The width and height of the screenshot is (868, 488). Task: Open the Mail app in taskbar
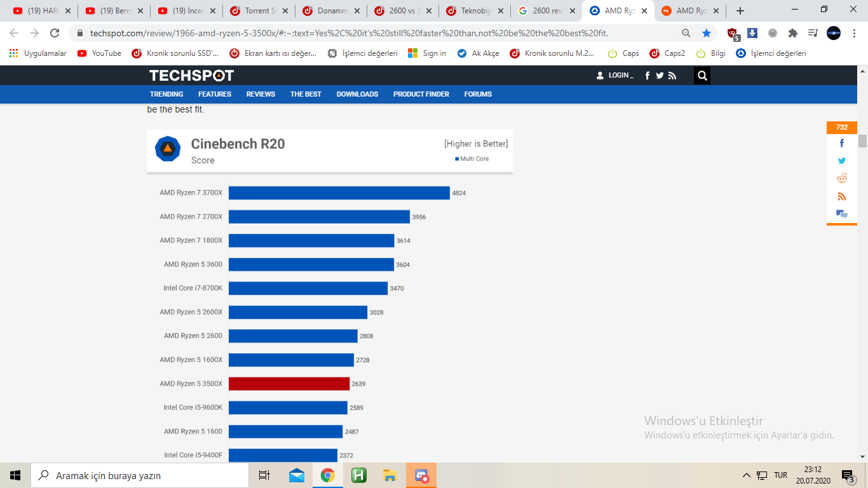point(297,475)
